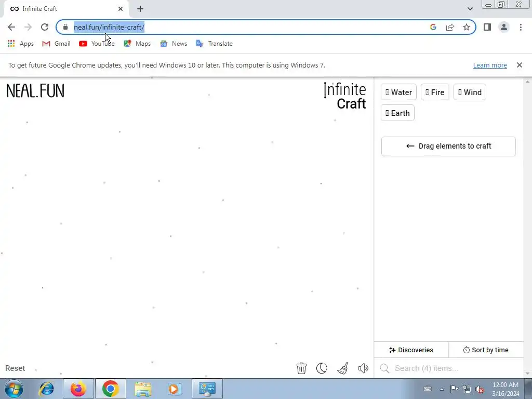532x399 pixels.
Task: Click the Reset button
Action: [15, 368]
